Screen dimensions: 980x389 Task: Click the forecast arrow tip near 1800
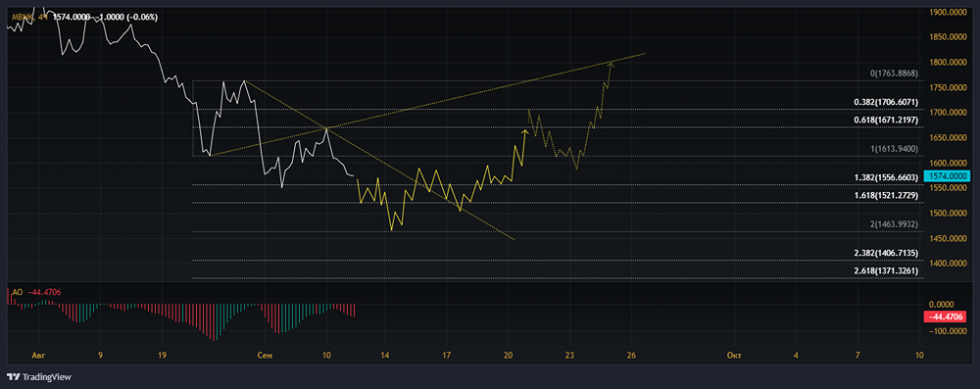point(612,65)
